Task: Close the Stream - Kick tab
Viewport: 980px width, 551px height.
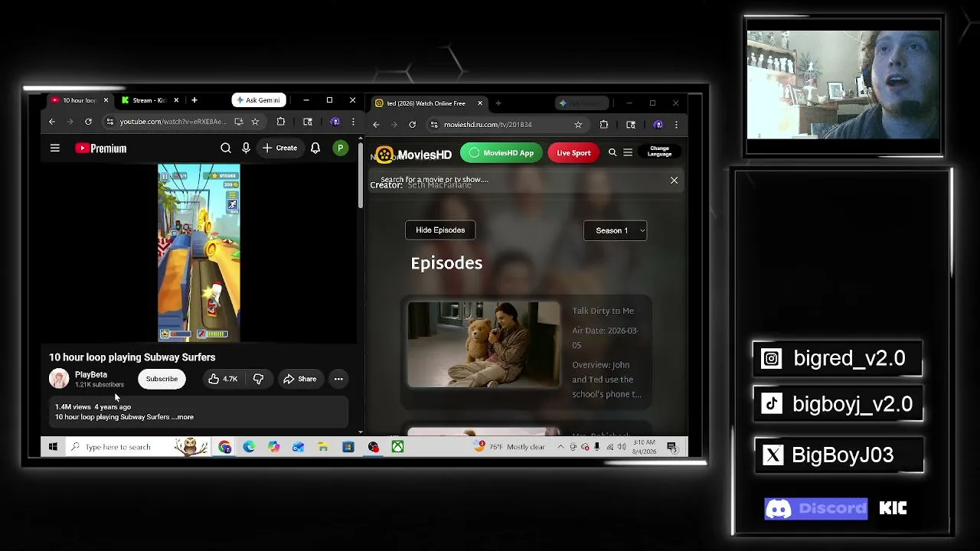Action: 176,100
